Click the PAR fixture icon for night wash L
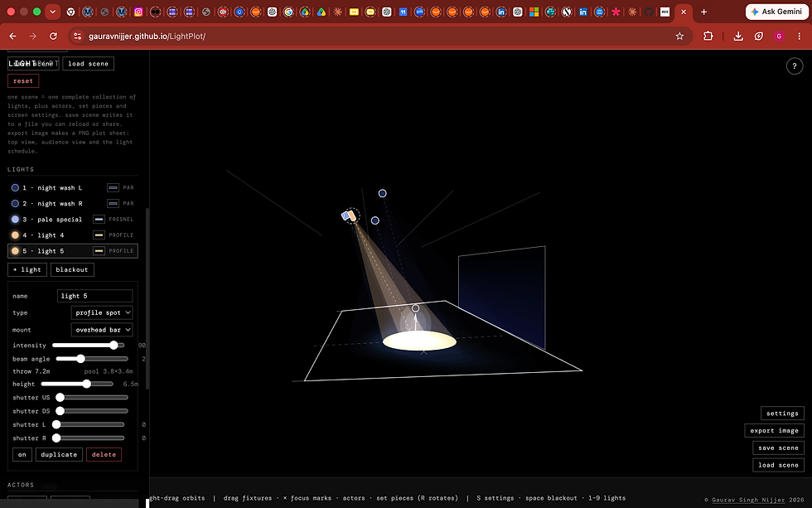The image size is (812, 508). [x=113, y=187]
